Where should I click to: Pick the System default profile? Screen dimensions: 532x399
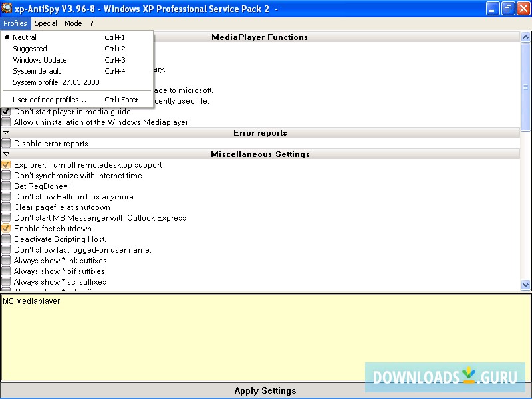77,71
